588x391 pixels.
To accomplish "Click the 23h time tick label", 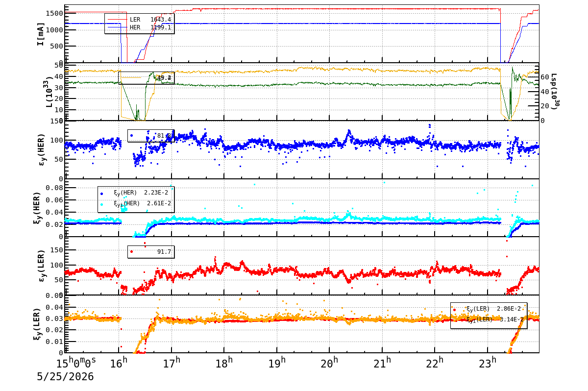I will (487, 364).
